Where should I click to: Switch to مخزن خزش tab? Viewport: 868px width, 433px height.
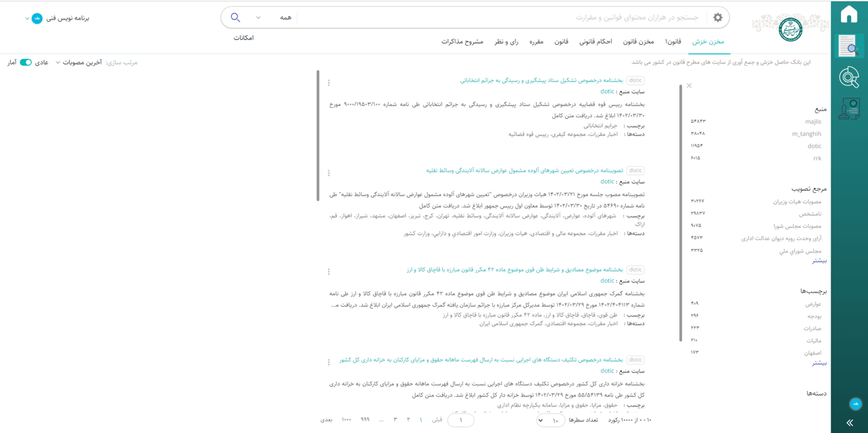[708, 42]
